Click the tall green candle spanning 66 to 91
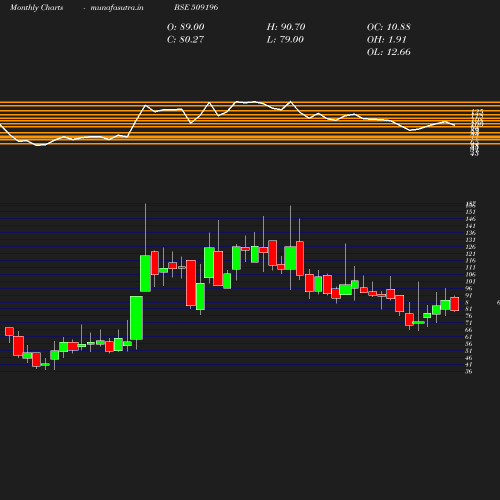This screenshot has height=500, width=500. [x=136, y=318]
